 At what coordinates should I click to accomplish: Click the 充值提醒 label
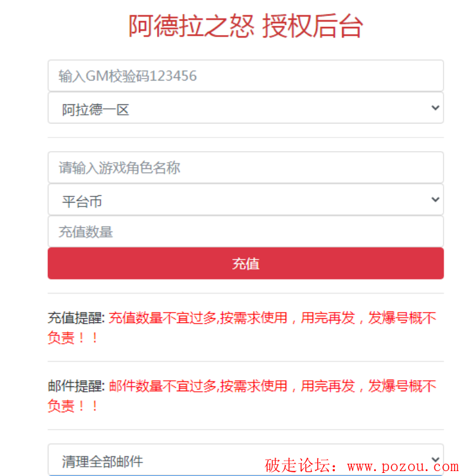pyautogui.click(x=76, y=318)
